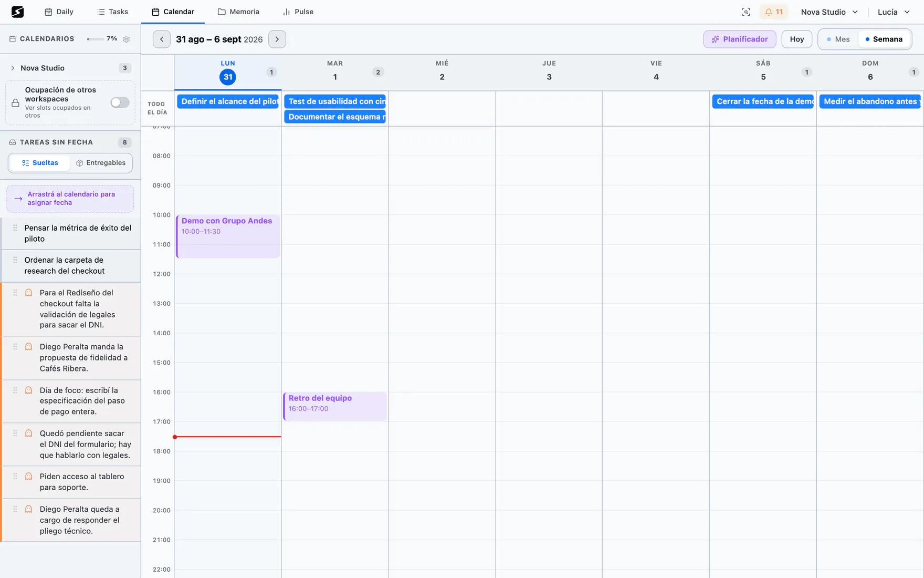This screenshot has height=578, width=924.
Task: Open the Pulse tab
Action: 298,12
